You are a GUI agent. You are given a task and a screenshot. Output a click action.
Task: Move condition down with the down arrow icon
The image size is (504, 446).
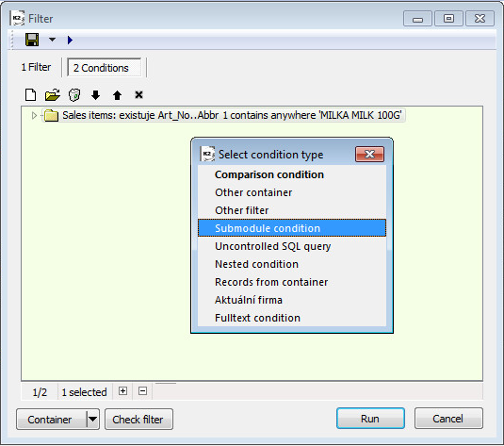click(95, 95)
